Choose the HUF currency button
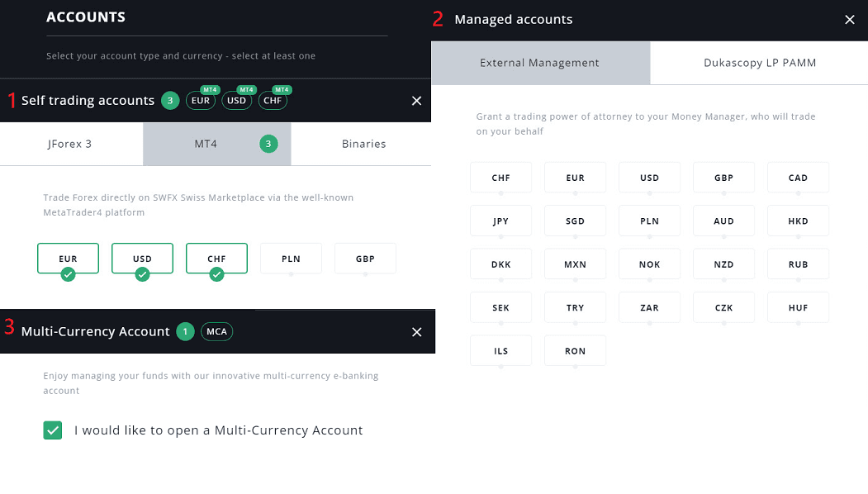 pyautogui.click(x=799, y=307)
